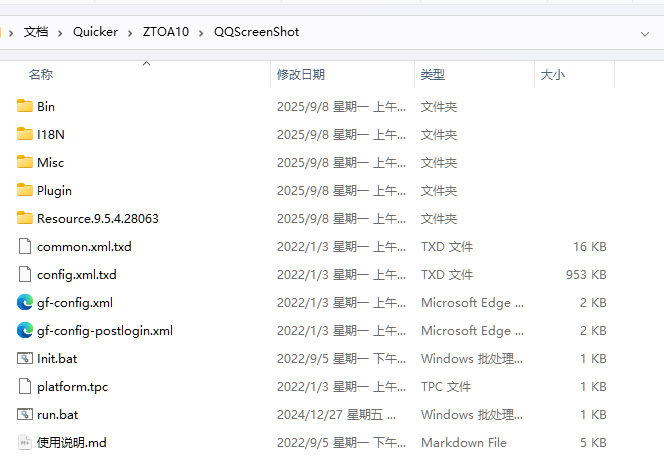Click the Edge icon beside gf-config-postlogin.xml
The width and height of the screenshot is (664, 469).
(x=25, y=330)
